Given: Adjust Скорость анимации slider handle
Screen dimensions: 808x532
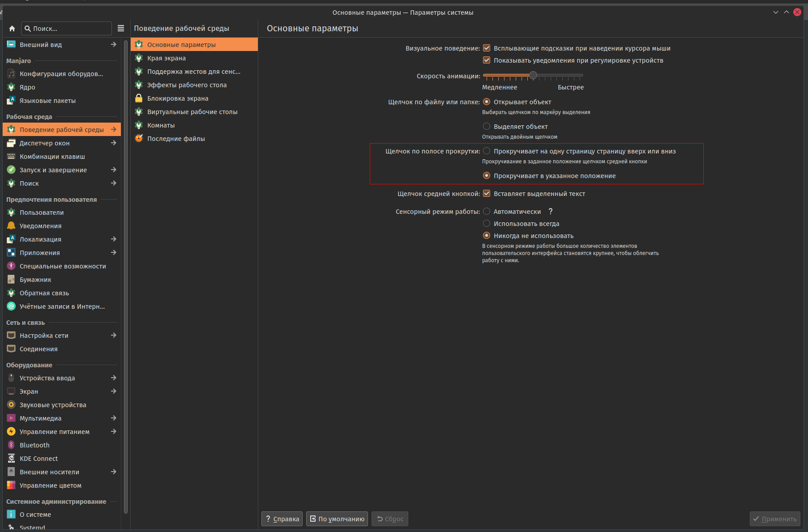Looking at the screenshot, I should pos(533,75).
